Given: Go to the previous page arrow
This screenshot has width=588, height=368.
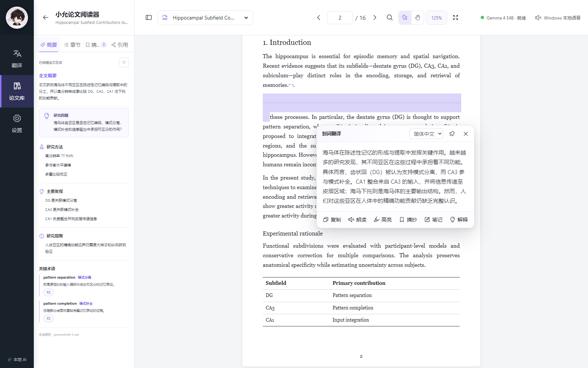Looking at the screenshot, I should (x=319, y=18).
